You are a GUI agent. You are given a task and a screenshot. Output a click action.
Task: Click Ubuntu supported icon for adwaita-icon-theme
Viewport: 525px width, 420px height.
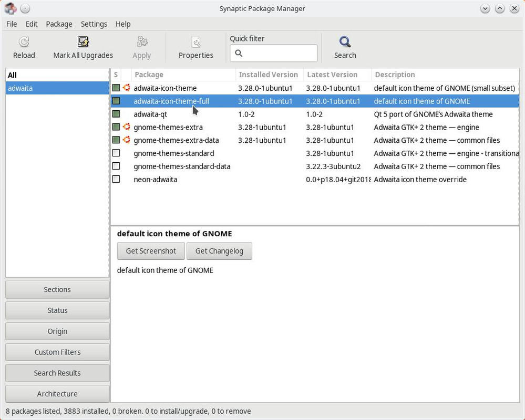coord(126,88)
